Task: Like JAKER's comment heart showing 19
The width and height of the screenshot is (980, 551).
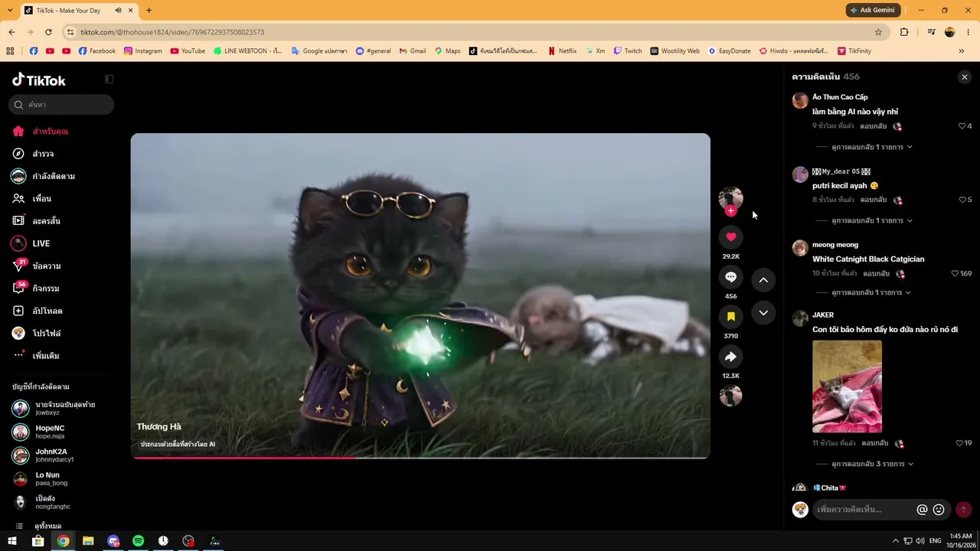Action: click(x=959, y=443)
